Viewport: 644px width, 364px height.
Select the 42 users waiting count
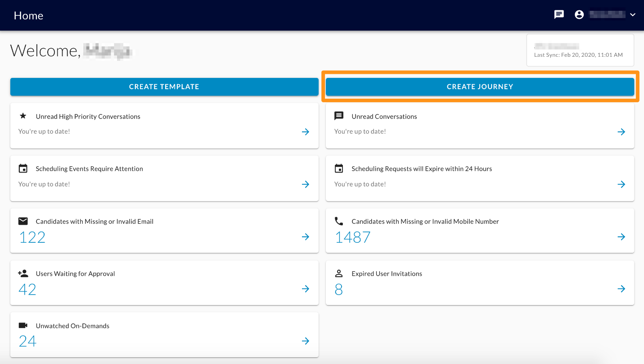click(x=27, y=289)
